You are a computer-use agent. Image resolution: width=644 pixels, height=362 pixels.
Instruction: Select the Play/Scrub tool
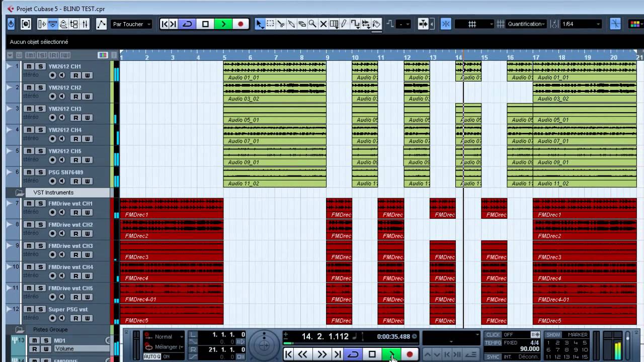tap(366, 24)
